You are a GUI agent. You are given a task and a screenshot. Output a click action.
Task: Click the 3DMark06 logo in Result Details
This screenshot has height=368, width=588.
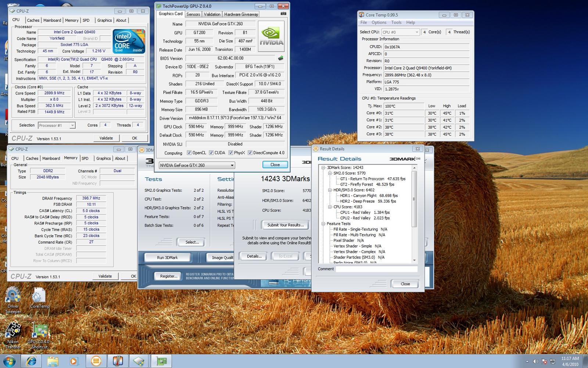point(405,159)
